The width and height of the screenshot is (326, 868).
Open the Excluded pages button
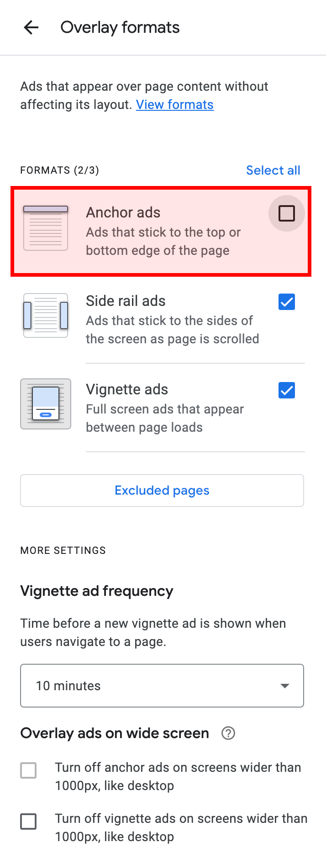tap(162, 491)
